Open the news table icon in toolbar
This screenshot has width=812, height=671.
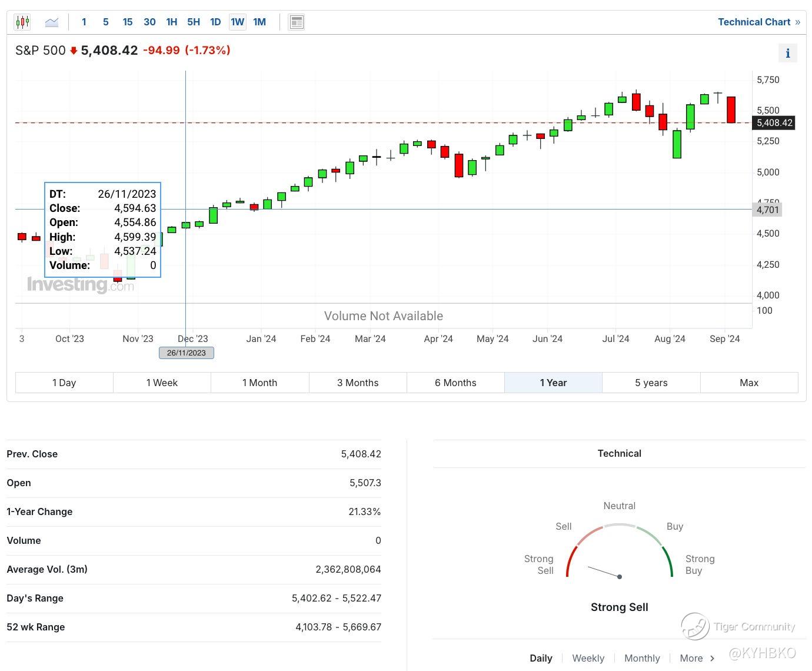tap(297, 22)
